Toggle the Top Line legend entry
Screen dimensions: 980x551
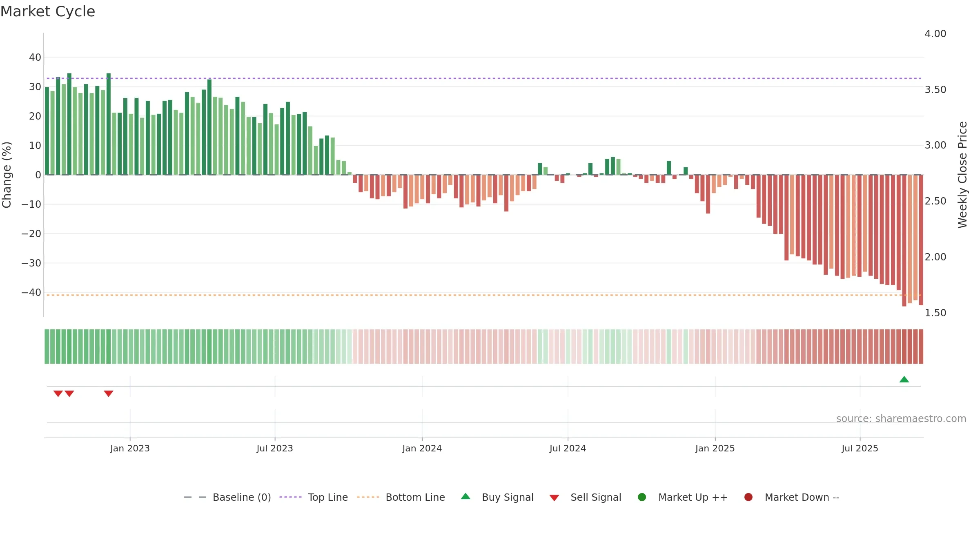(x=314, y=497)
